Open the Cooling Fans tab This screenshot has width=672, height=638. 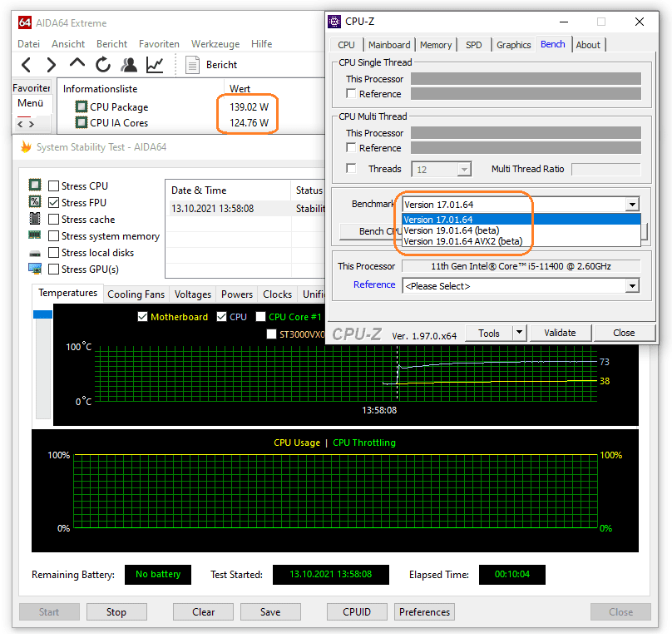[136, 294]
